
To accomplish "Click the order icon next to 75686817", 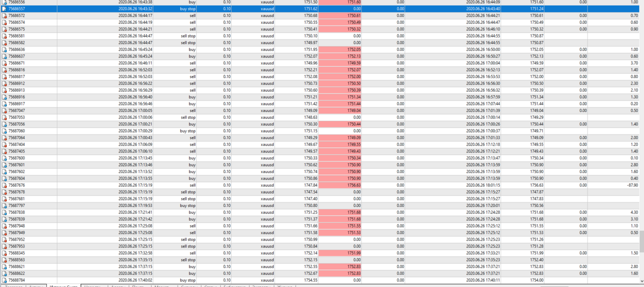I will pyautogui.click(x=4, y=76).
